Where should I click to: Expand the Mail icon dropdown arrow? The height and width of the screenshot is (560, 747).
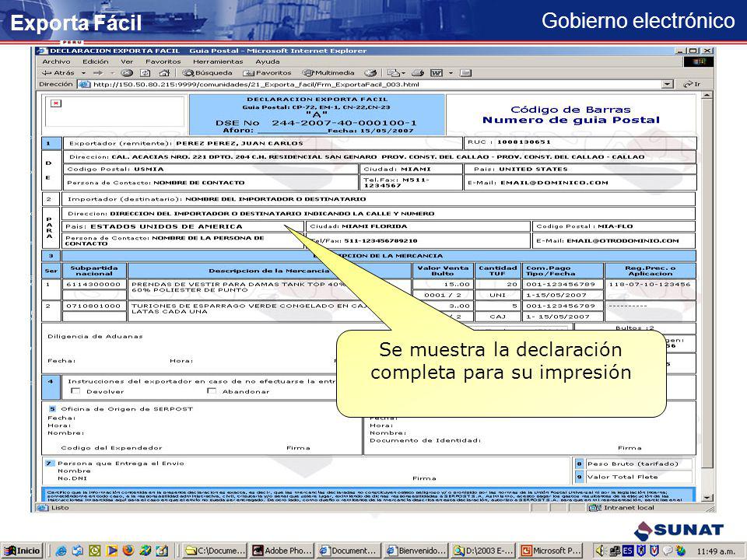pos(404,73)
